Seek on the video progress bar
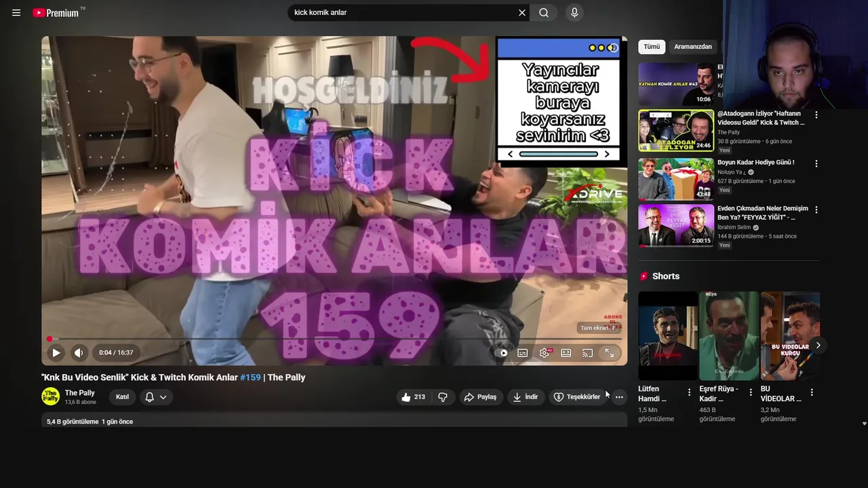The image size is (868, 488). click(x=334, y=339)
